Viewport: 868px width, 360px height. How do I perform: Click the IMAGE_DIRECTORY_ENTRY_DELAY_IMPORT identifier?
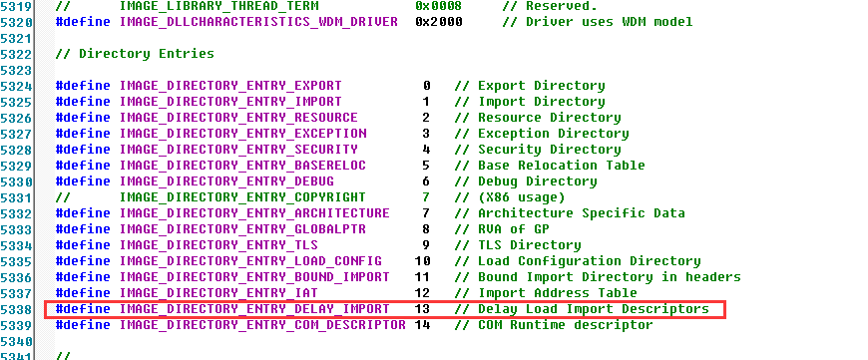[254, 309]
